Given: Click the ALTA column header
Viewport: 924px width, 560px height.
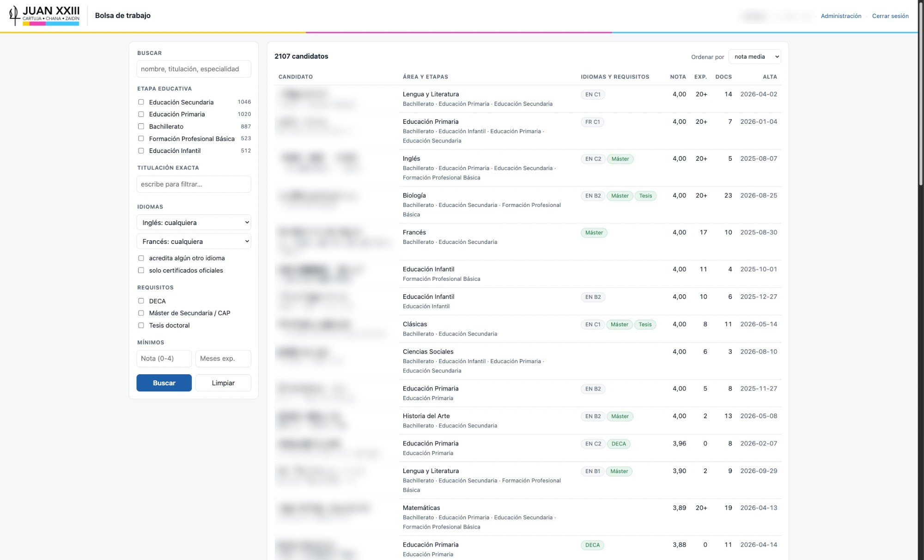Looking at the screenshot, I should tap(770, 77).
